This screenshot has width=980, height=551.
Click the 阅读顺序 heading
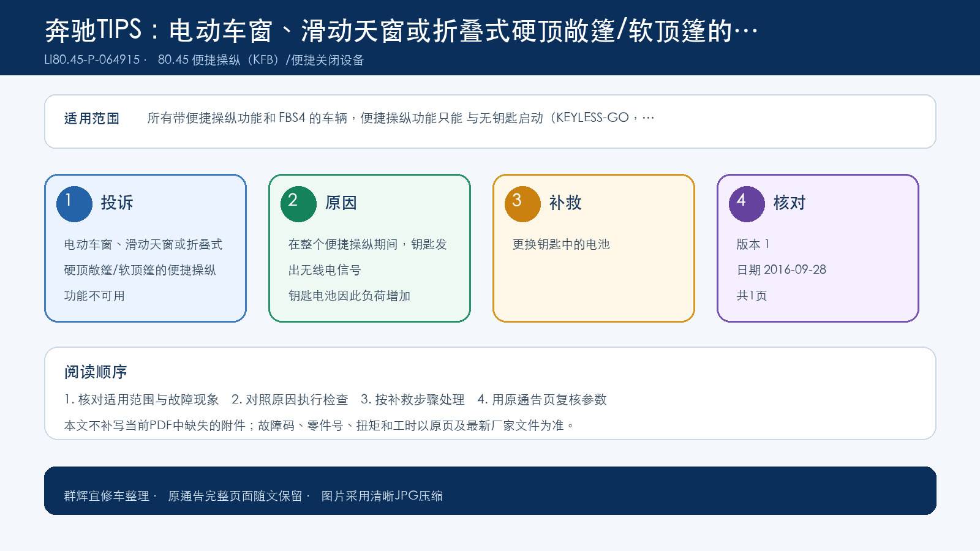coord(96,372)
